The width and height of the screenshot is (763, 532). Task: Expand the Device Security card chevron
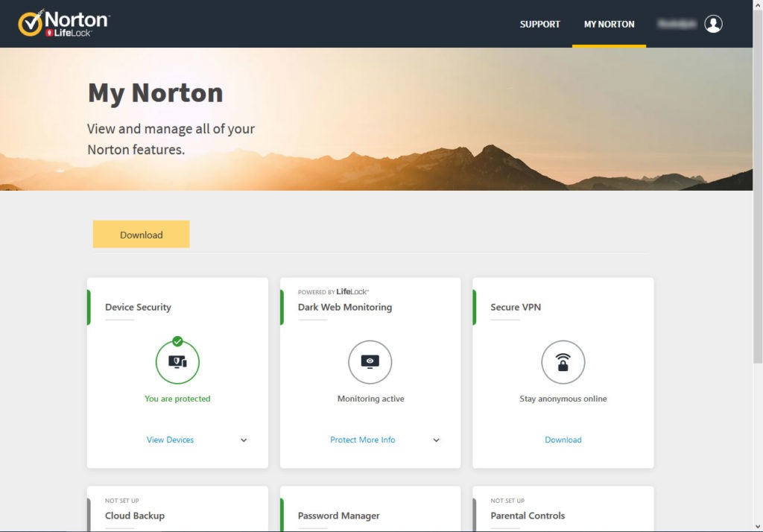[244, 440]
